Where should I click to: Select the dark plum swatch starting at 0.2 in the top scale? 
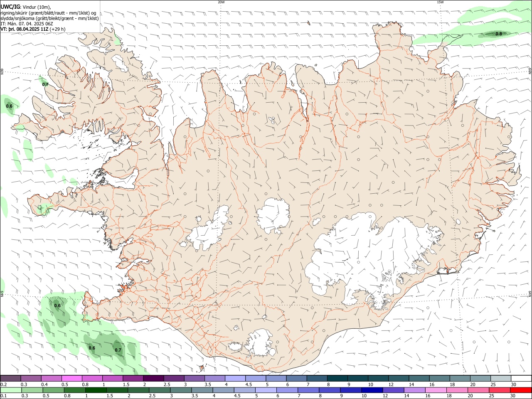pos(10,378)
